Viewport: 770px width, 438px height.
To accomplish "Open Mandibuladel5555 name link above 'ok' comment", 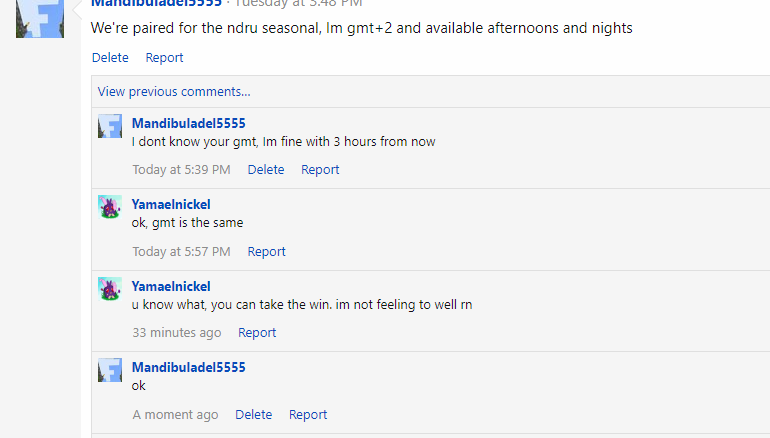I will pos(189,367).
